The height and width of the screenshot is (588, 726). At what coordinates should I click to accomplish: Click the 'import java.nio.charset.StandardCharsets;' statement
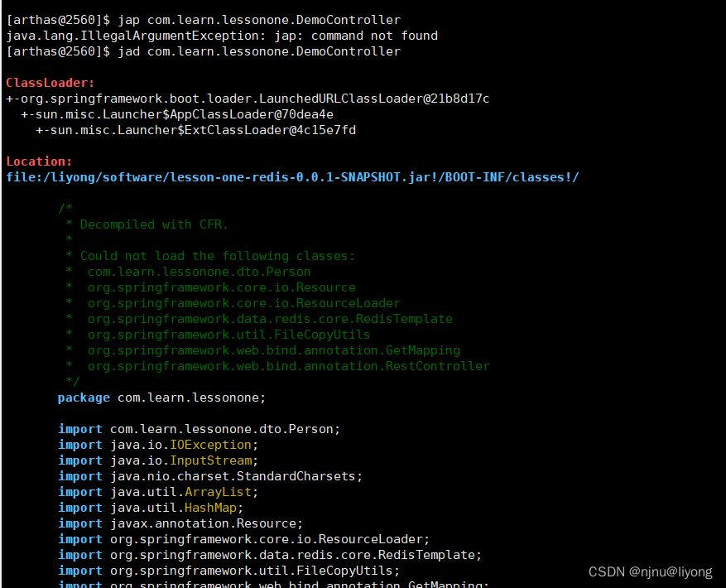click(210, 477)
